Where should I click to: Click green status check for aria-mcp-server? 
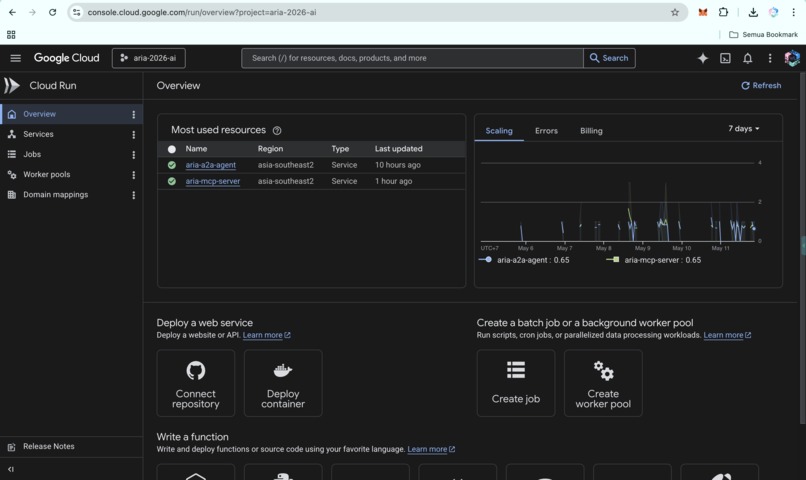coord(172,181)
